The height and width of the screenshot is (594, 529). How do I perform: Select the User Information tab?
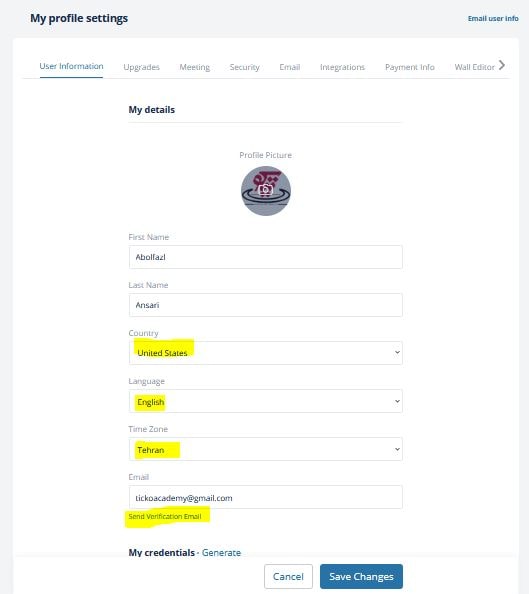[71, 66]
